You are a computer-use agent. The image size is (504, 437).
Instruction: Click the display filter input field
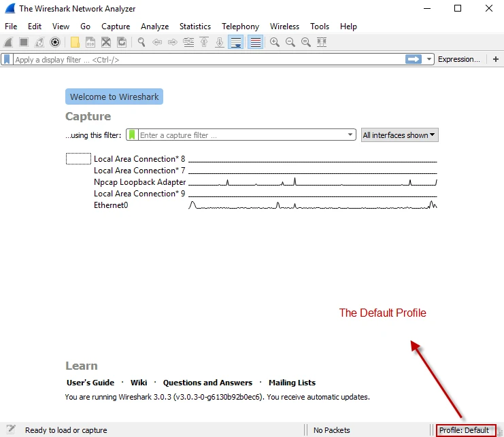209,60
